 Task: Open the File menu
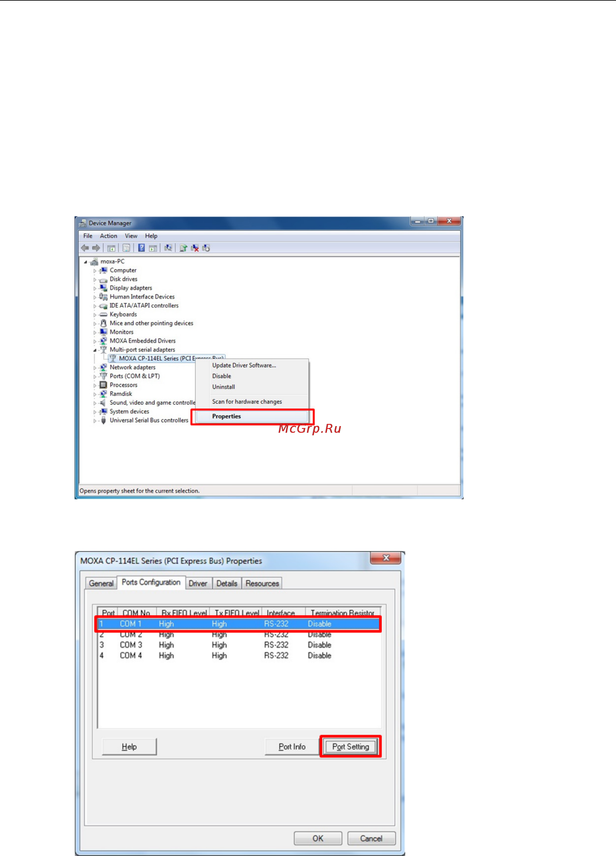[88, 236]
